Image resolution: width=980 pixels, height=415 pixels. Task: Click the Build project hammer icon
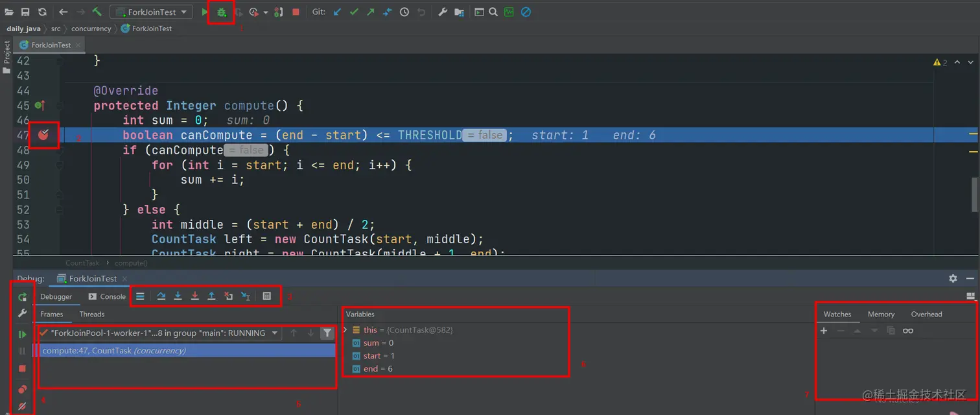(97, 12)
